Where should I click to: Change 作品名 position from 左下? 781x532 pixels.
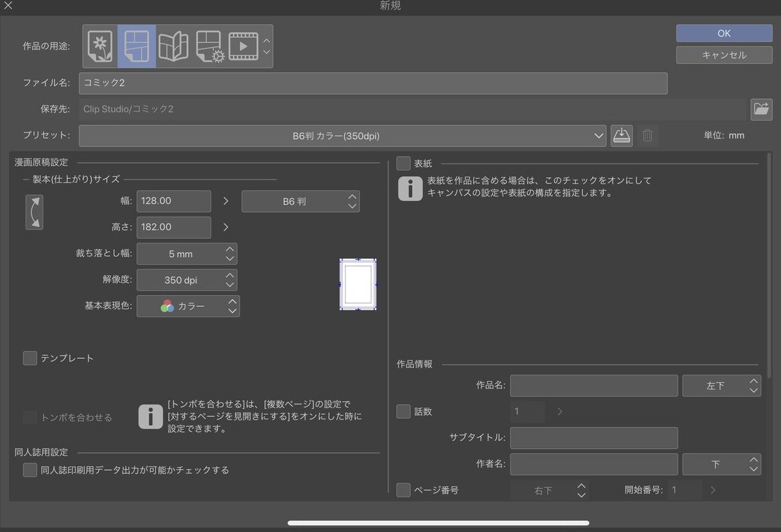click(x=722, y=386)
